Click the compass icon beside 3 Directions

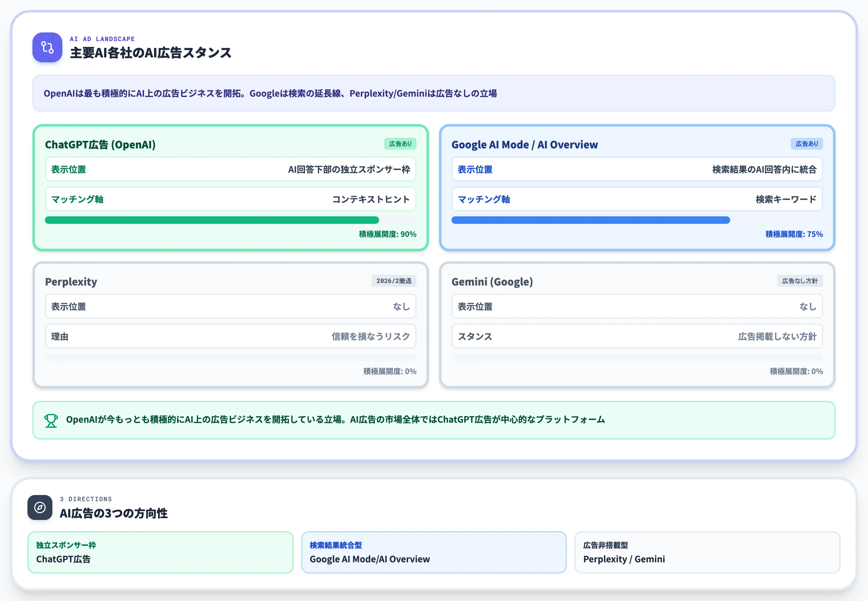pyautogui.click(x=40, y=507)
